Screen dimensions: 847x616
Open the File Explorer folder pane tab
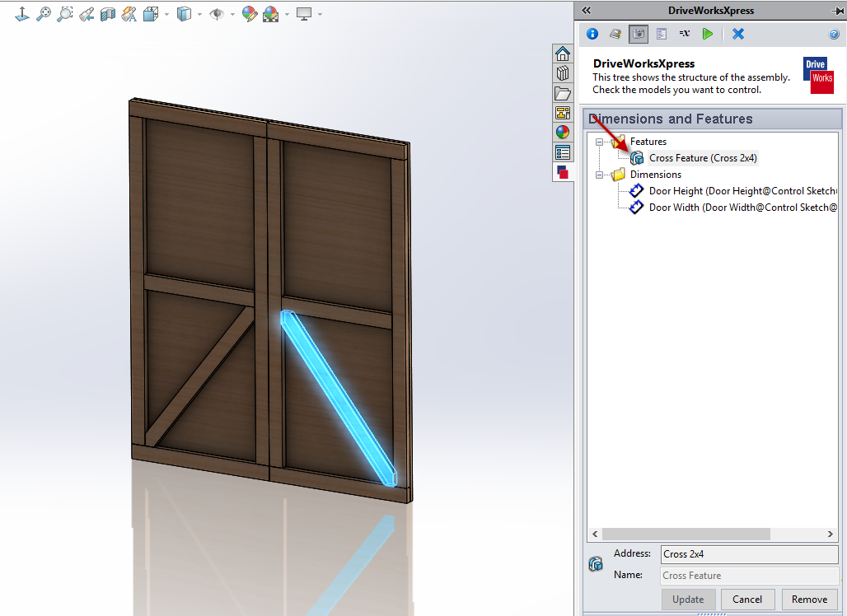click(563, 93)
